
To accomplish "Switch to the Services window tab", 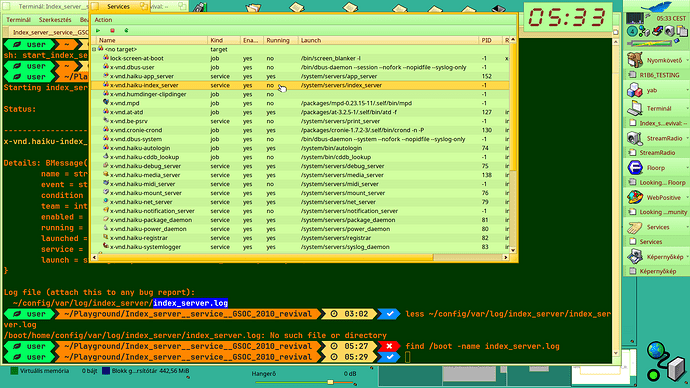I will coord(118,7).
